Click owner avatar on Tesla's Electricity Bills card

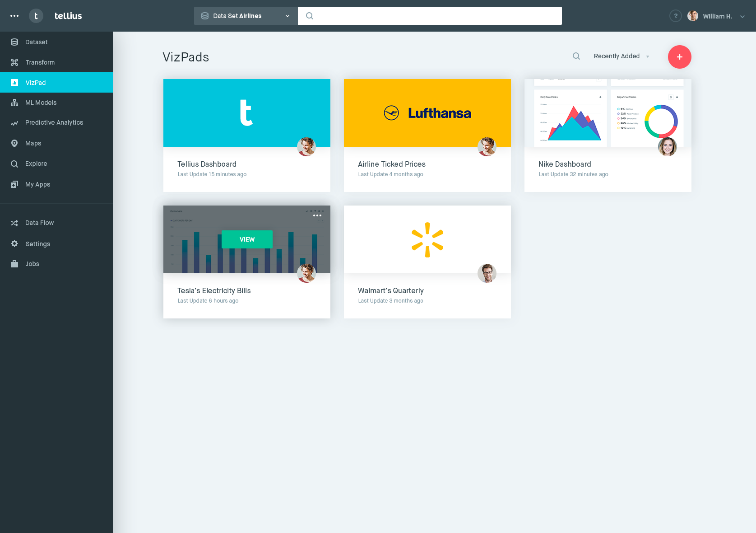coord(306,273)
